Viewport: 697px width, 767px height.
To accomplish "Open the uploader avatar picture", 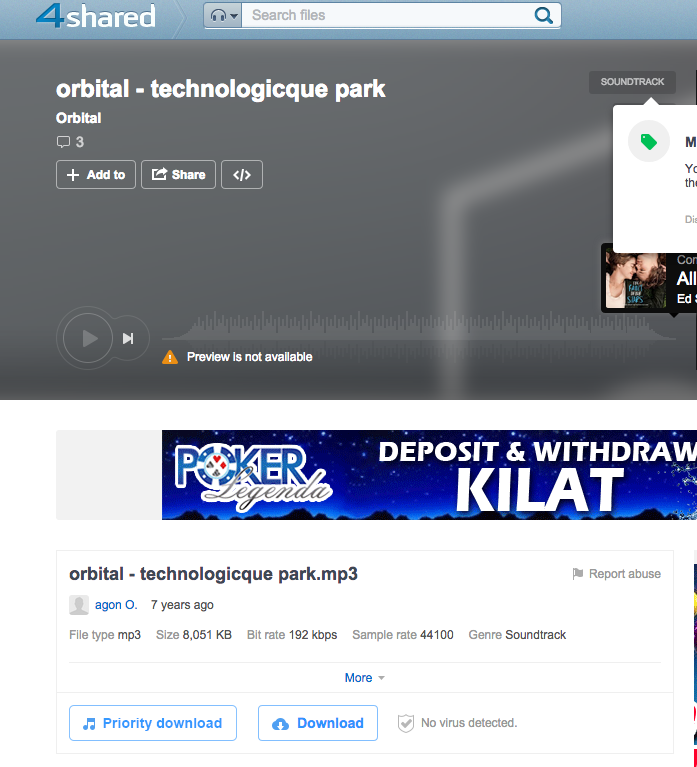I will click(x=79, y=605).
